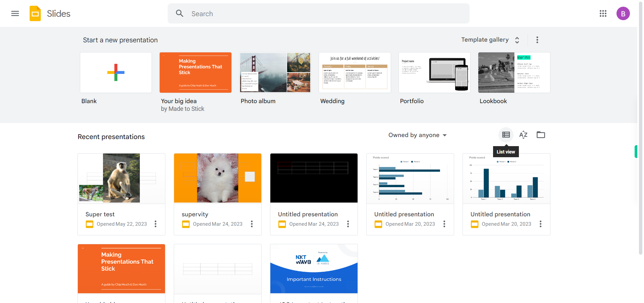Open the blank table presentation thumbnail
Screen dimensions: 644x303
coord(218,269)
